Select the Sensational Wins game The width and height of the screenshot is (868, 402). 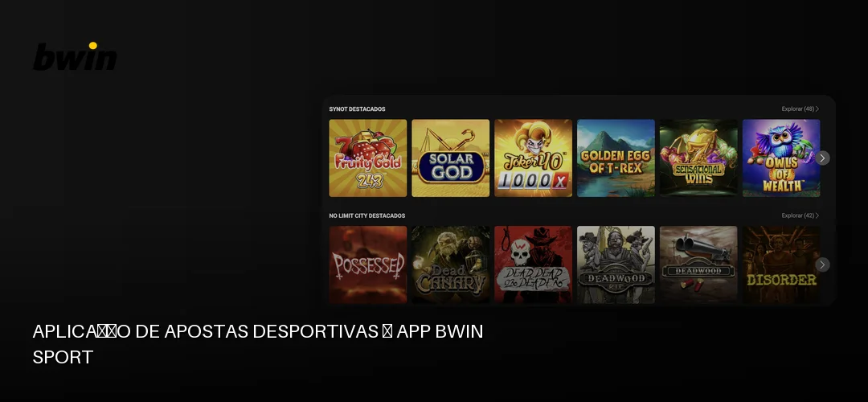click(698, 158)
